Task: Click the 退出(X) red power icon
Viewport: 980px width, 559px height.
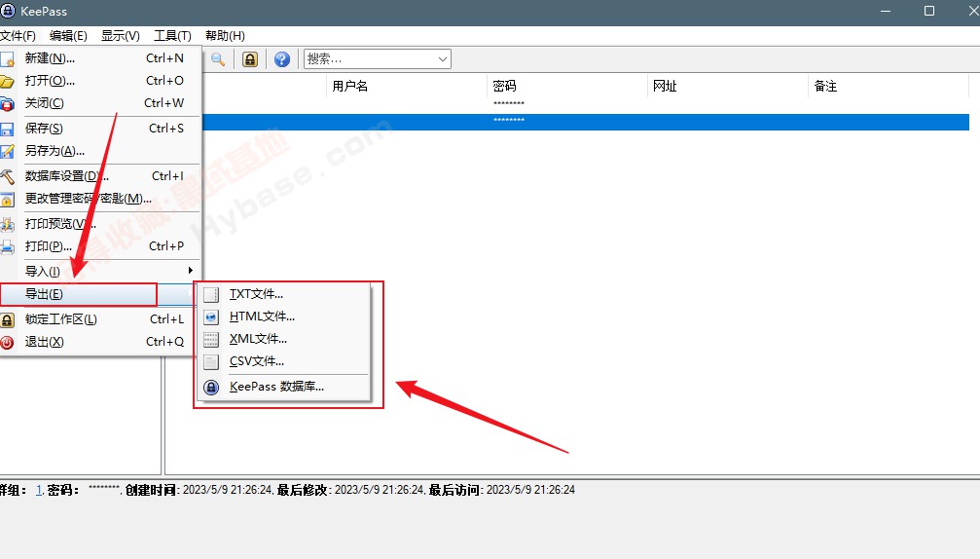Action: (x=7, y=343)
